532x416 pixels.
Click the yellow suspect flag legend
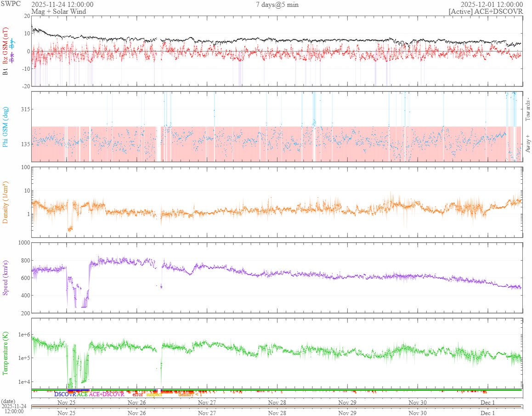(x=154, y=394)
